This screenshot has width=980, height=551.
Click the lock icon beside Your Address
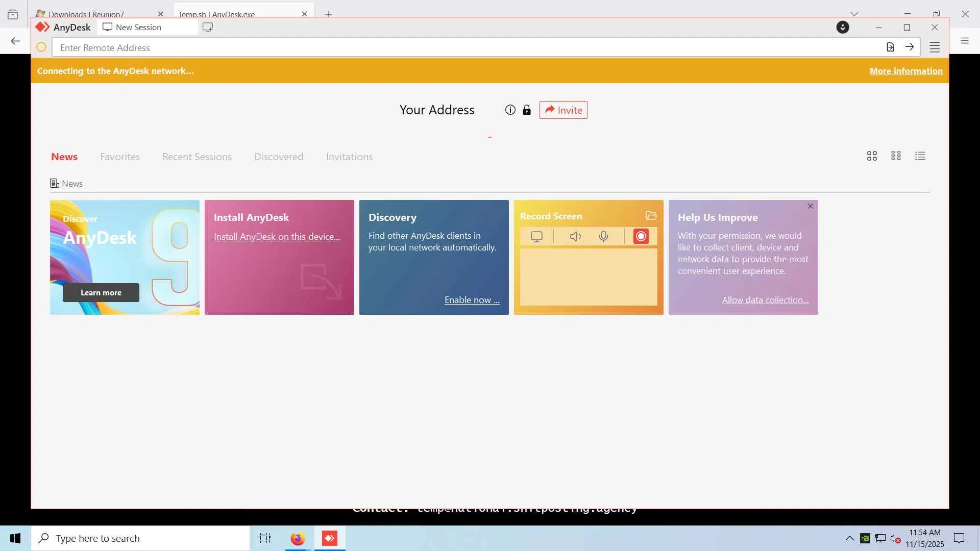click(x=526, y=110)
